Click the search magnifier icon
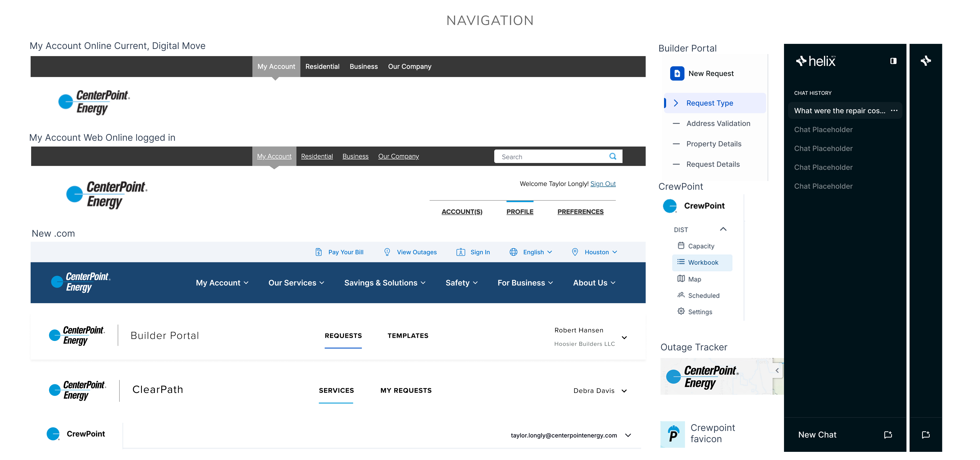The width and height of the screenshot is (980, 460). click(x=612, y=156)
